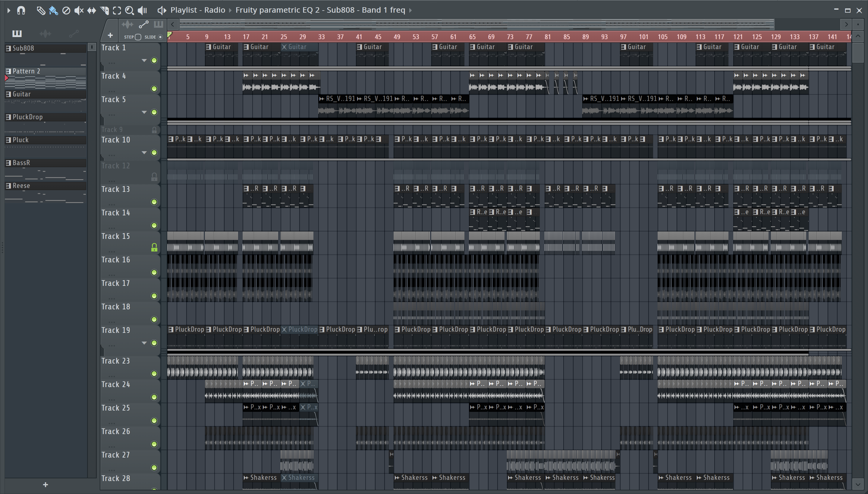The height and width of the screenshot is (494, 868).
Task: Select the Slice tool
Action: (105, 11)
